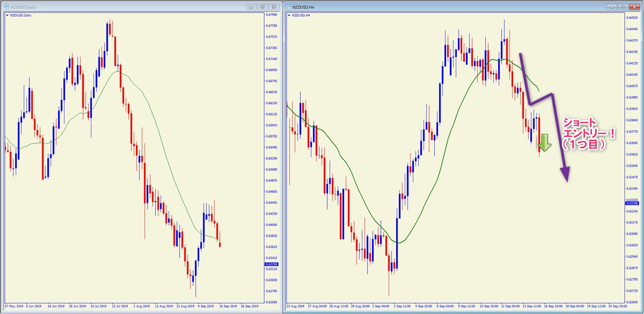Click the 10 Jul 2019 date on the Daily time axis
The height and width of the screenshot is (314, 644).
coord(98,306)
